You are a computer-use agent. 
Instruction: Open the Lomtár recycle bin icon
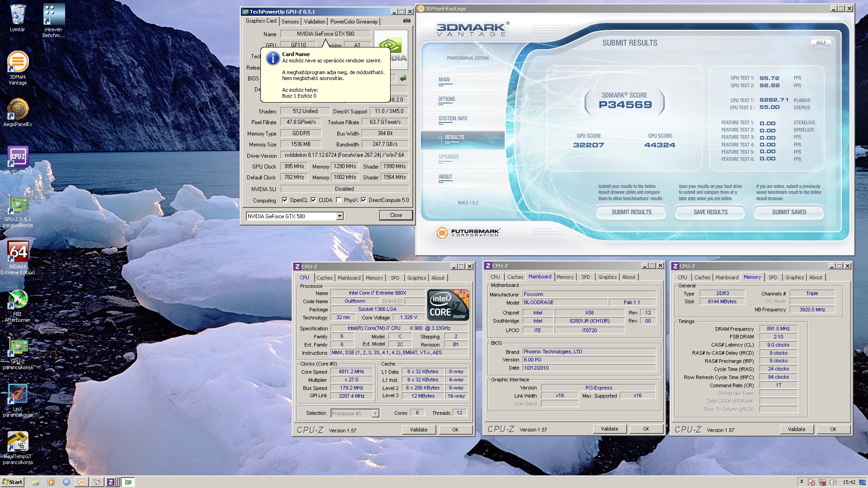17,18
